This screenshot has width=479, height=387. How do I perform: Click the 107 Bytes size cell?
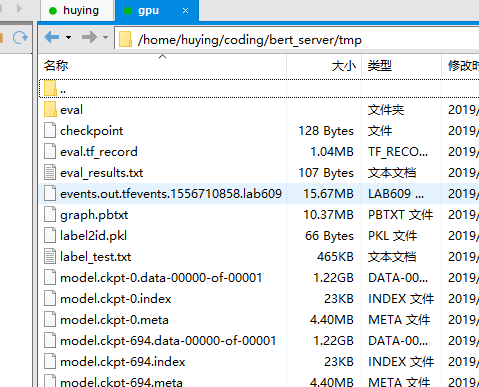point(326,173)
